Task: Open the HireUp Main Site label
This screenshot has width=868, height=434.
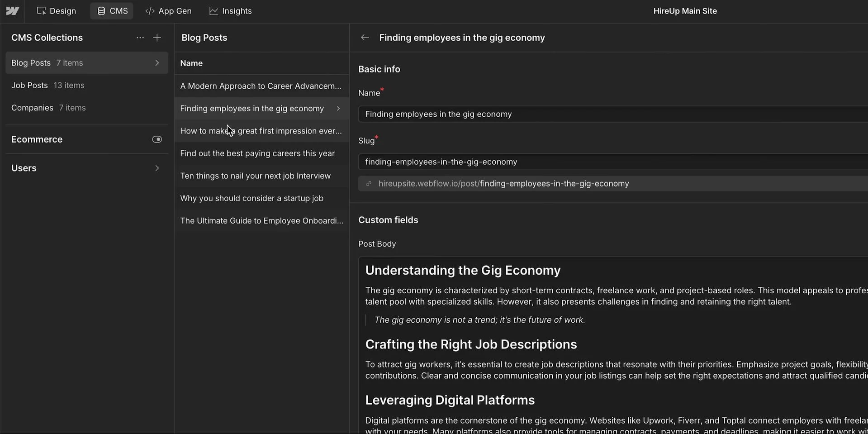Action: (685, 10)
